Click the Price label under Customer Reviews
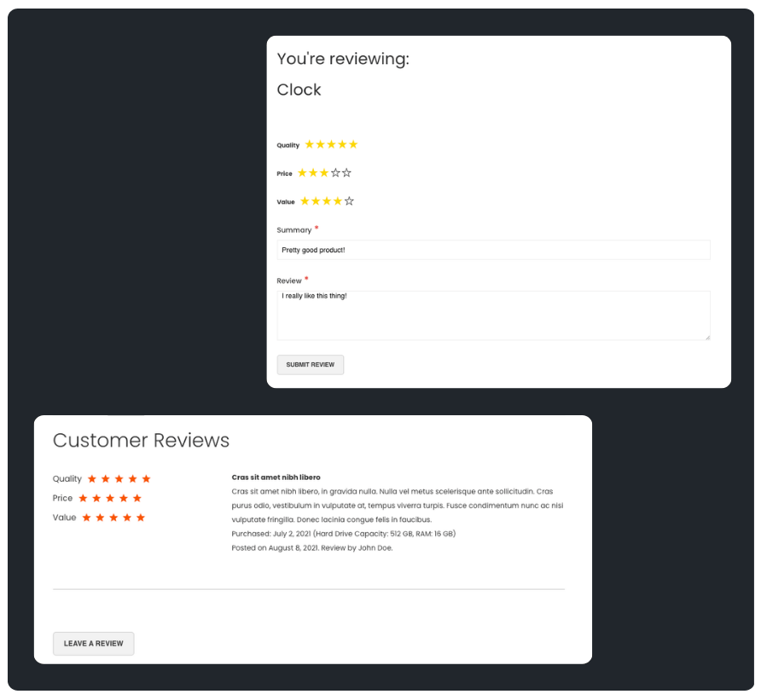This screenshot has width=761, height=700. 65,498
